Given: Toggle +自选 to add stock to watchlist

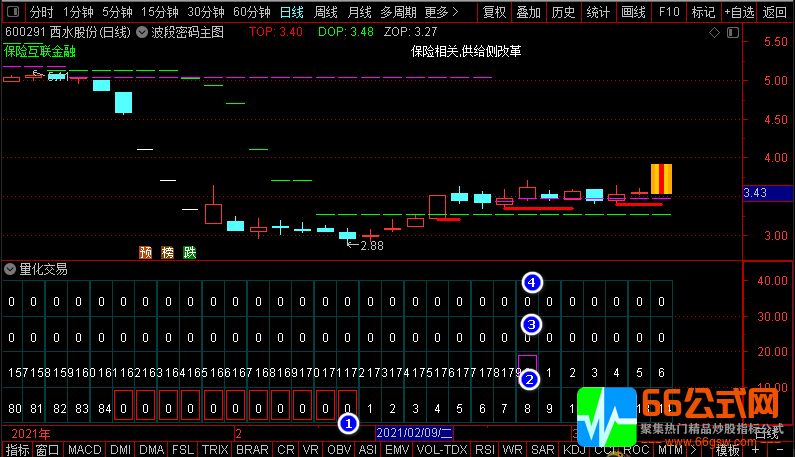Looking at the screenshot, I should tap(738, 13).
